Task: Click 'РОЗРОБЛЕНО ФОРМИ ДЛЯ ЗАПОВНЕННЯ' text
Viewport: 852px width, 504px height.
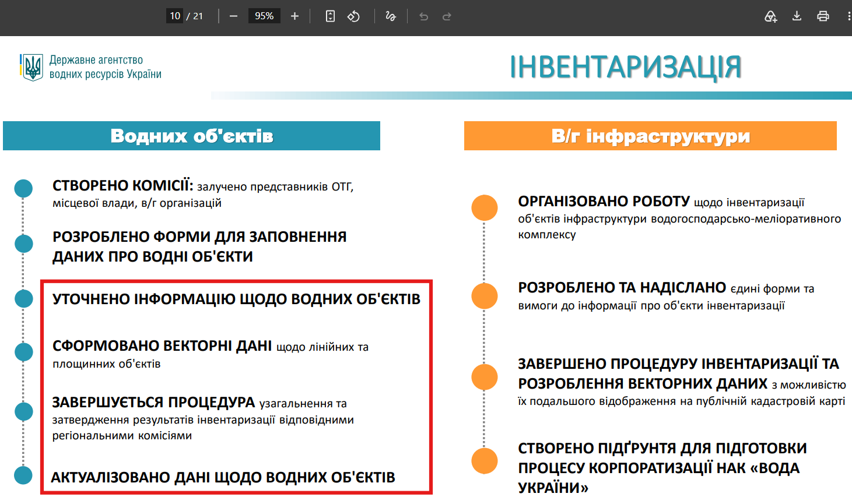Action: 199,237
